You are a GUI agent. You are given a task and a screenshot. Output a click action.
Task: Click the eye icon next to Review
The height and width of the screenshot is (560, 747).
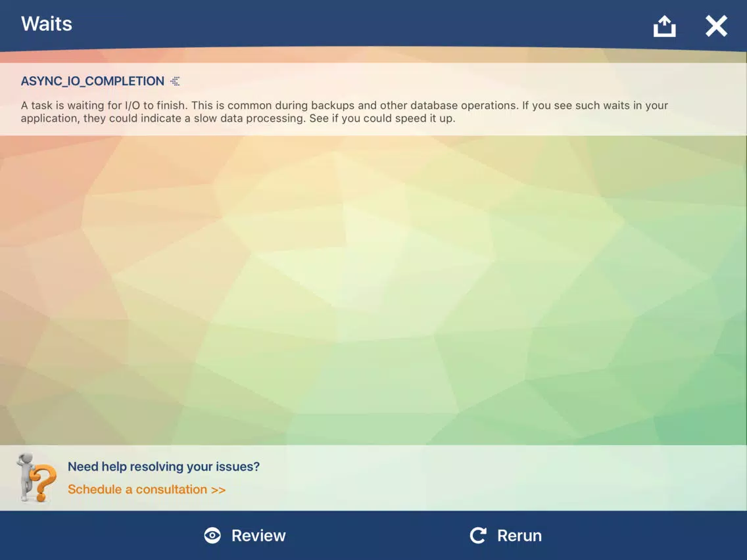pyautogui.click(x=212, y=536)
